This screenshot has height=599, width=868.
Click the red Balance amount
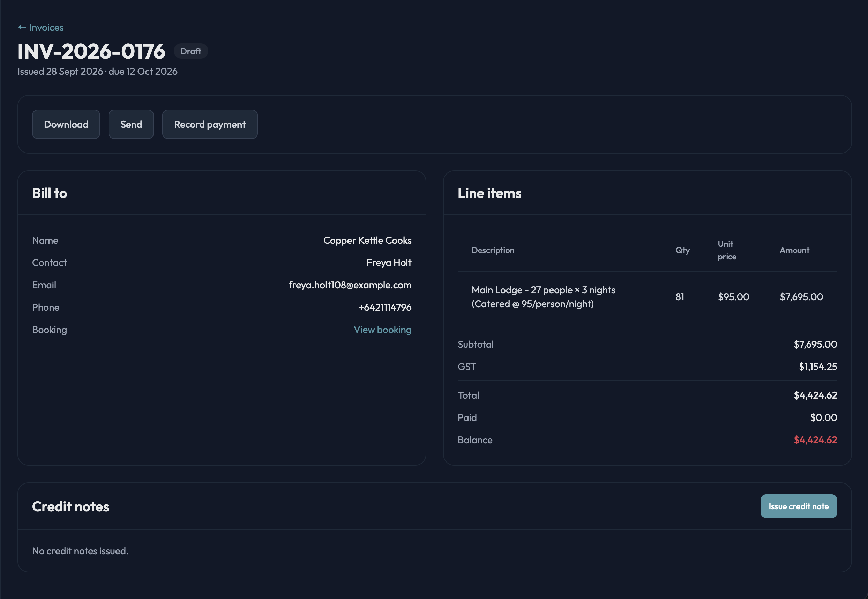click(815, 440)
